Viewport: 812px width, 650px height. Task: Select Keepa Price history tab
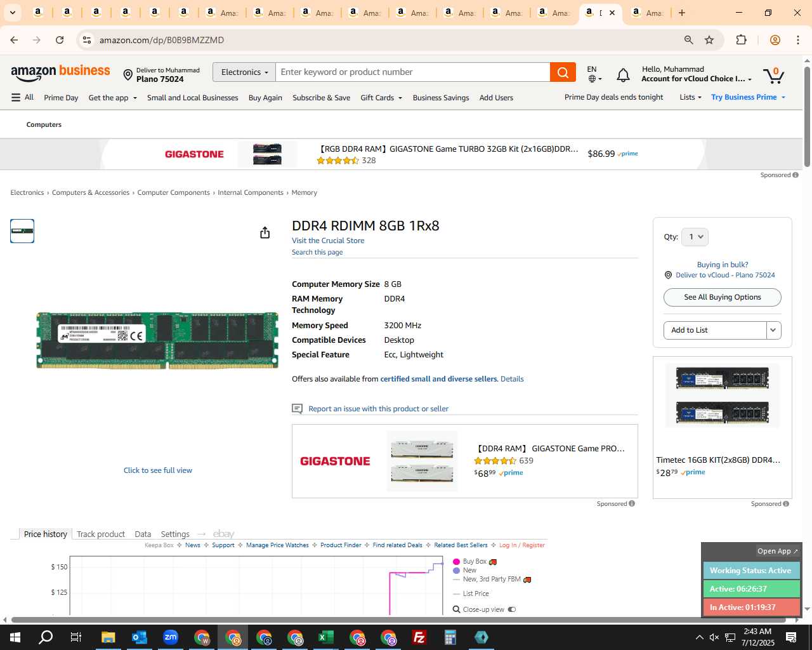tap(45, 534)
